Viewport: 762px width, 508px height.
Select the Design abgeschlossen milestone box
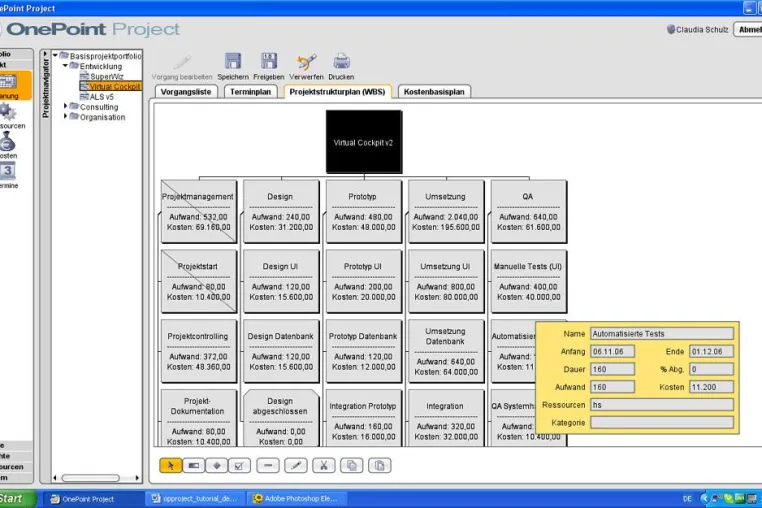click(x=281, y=418)
